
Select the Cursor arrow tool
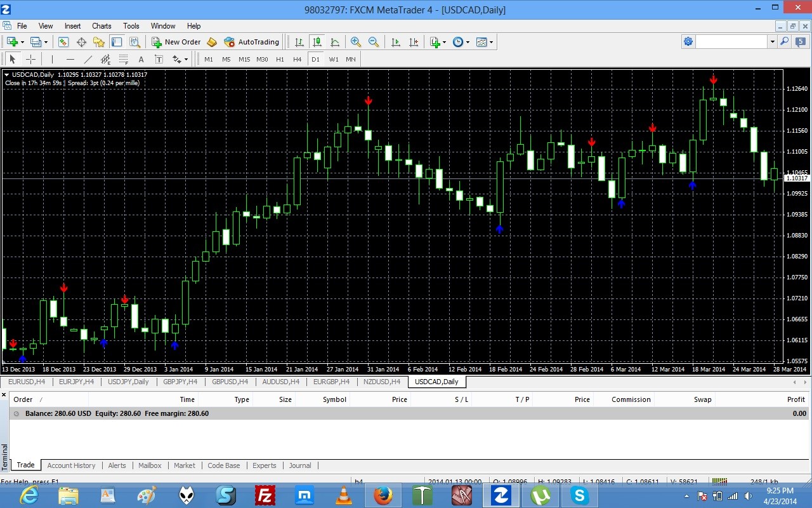(12, 59)
